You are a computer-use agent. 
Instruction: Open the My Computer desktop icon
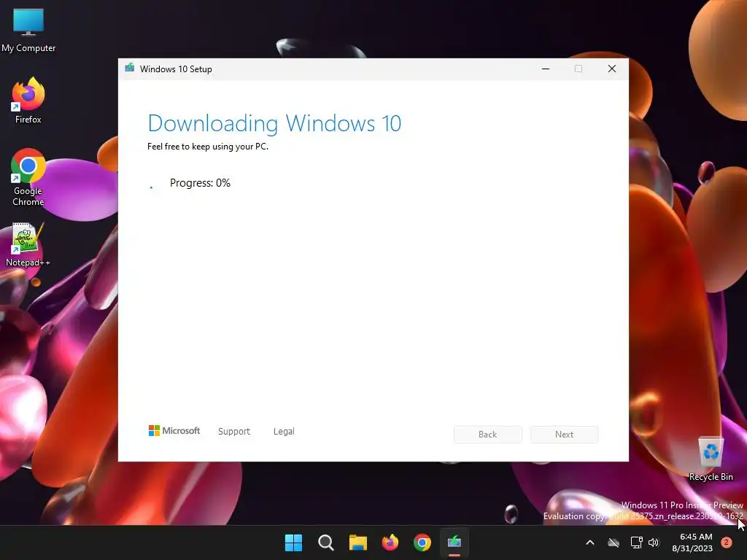28,31
